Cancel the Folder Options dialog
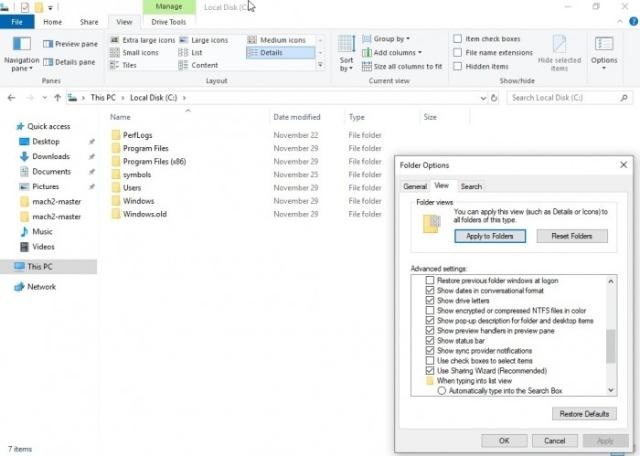640x456 pixels. coord(555,441)
